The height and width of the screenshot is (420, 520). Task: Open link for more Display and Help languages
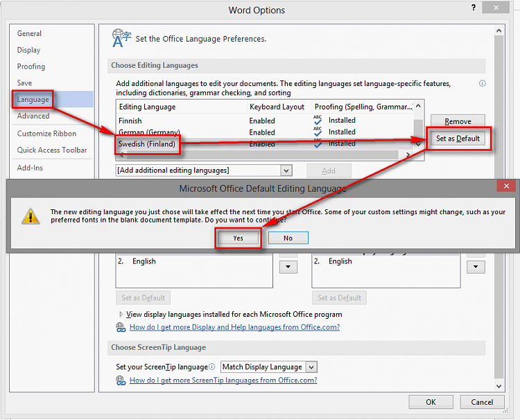234,327
